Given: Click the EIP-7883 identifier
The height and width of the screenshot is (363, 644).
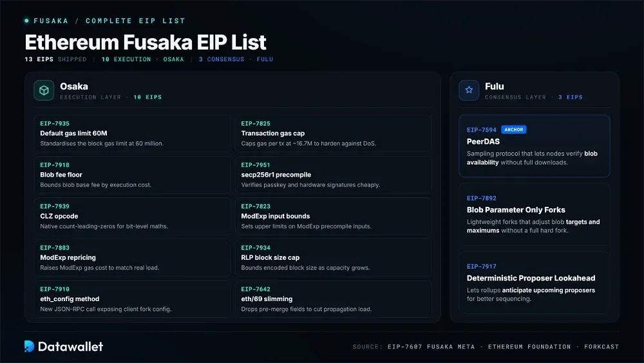Looking at the screenshot, I should pos(55,248).
